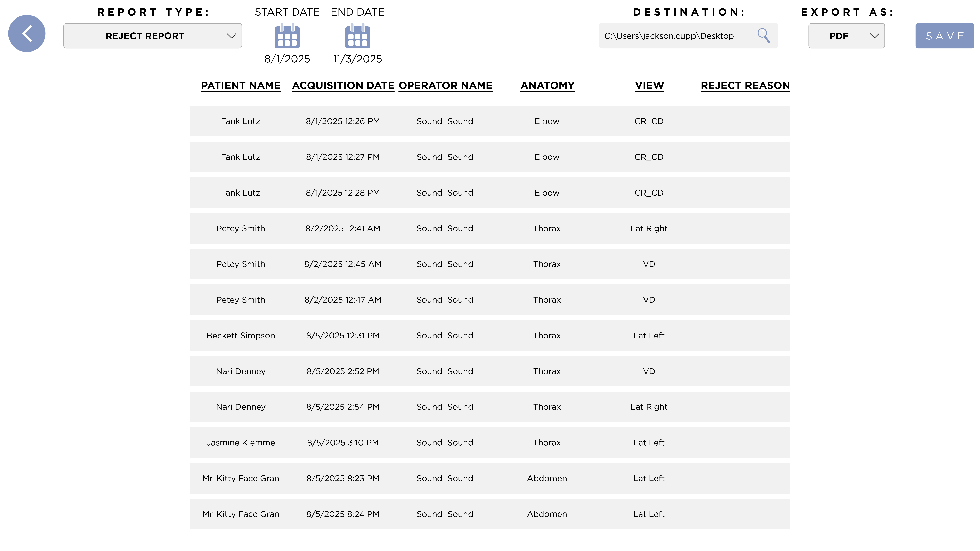Click the Anatomy column header
Screen dimensions: 980x551
tap(547, 86)
